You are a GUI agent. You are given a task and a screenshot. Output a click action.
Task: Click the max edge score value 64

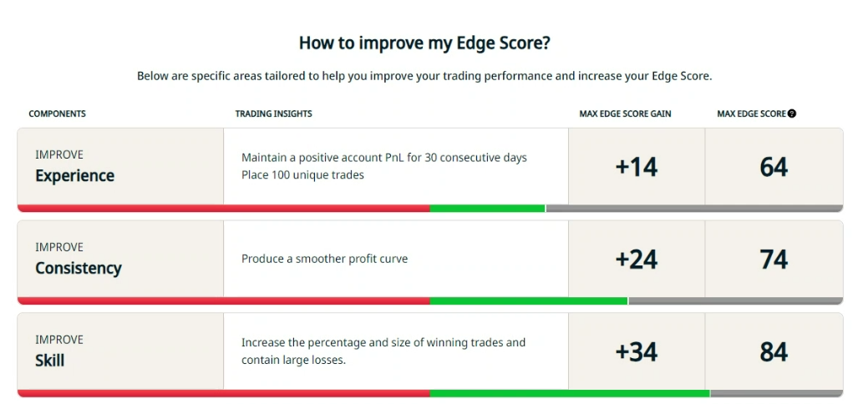click(x=774, y=167)
